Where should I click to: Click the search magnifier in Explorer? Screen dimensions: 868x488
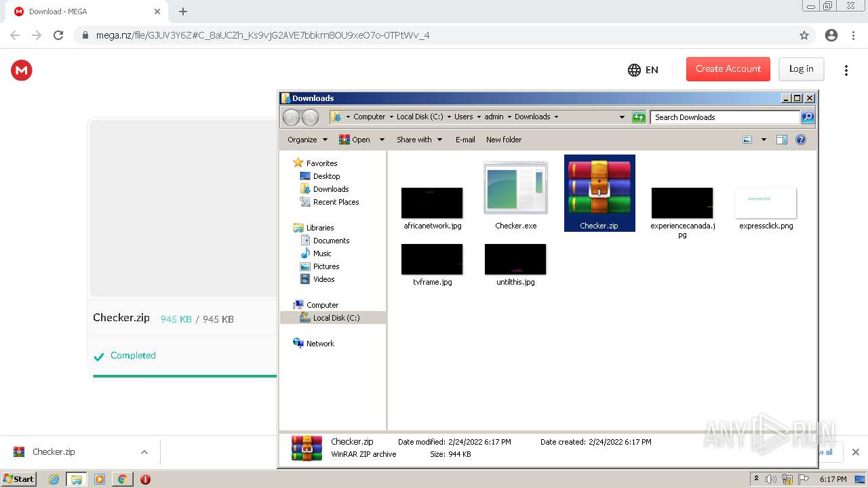808,117
